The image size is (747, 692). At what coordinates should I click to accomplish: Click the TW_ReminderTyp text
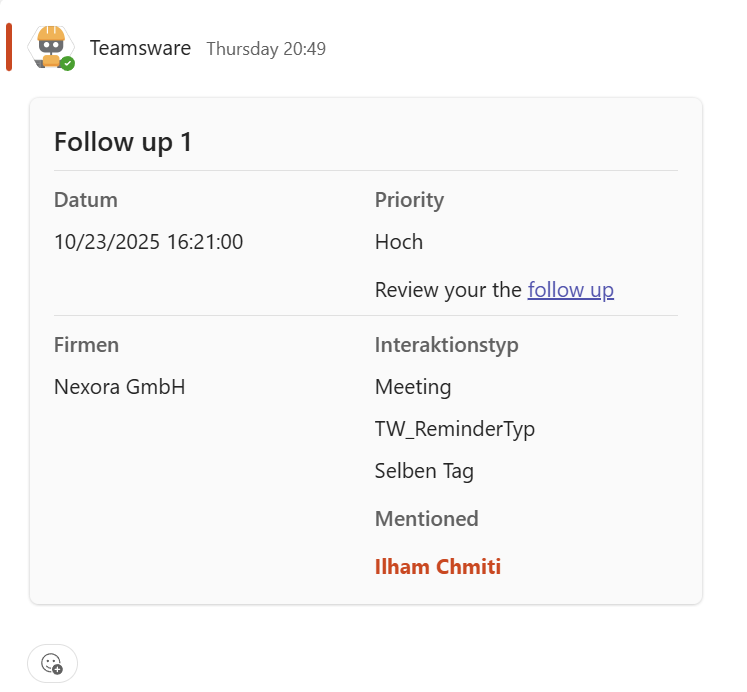pyautogui.click(x=455, y=429)
